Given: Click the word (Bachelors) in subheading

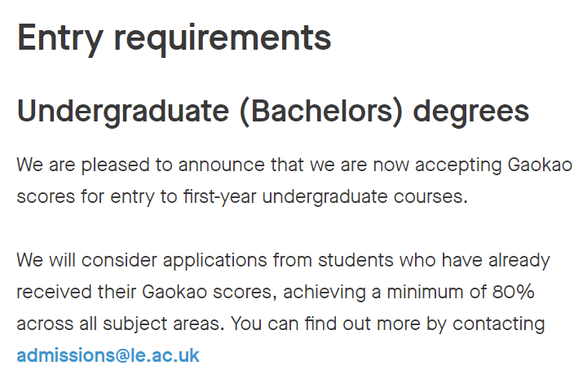Looking at the screenshot, I should [321, 112].
